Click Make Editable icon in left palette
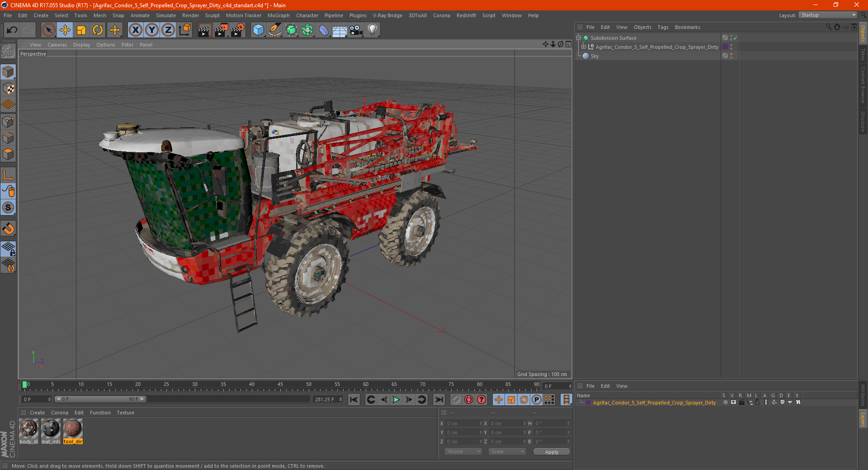This screenshot has width=868, height=470. [8, 52]
